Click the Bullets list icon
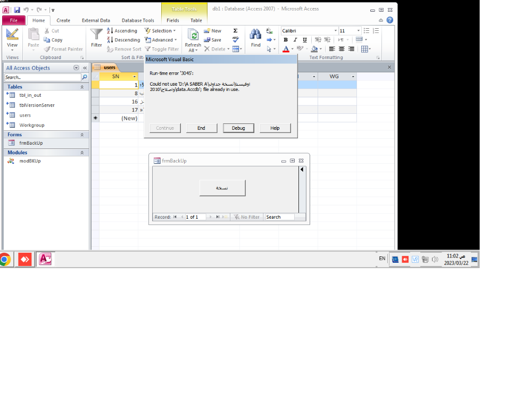 point(367,30)
